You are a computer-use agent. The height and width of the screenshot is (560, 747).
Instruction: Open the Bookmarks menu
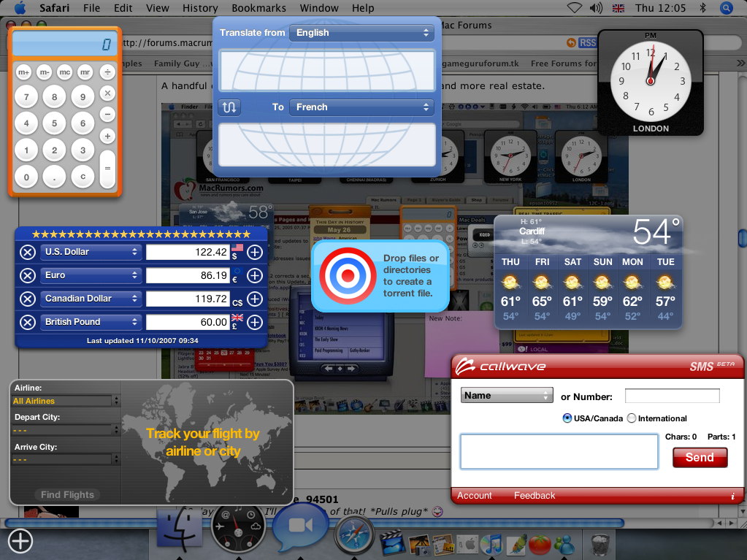point(258,8)
